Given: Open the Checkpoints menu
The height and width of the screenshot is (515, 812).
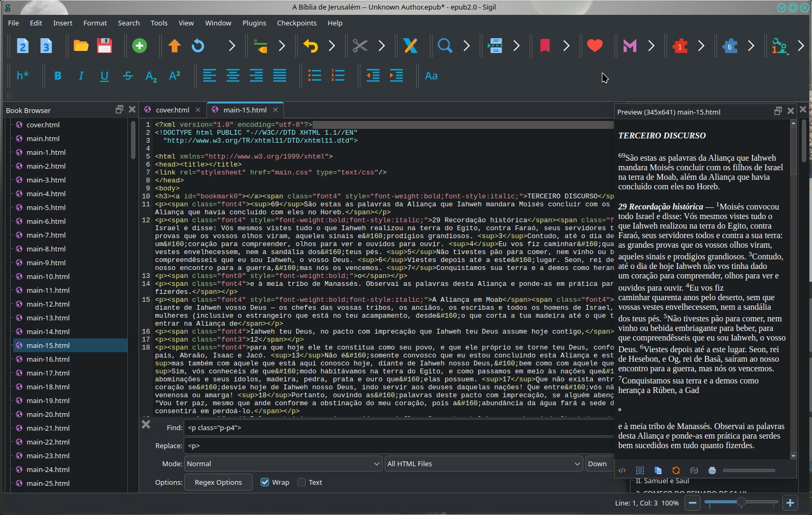Looking at the screenshot, I should (x=297, y=23).
